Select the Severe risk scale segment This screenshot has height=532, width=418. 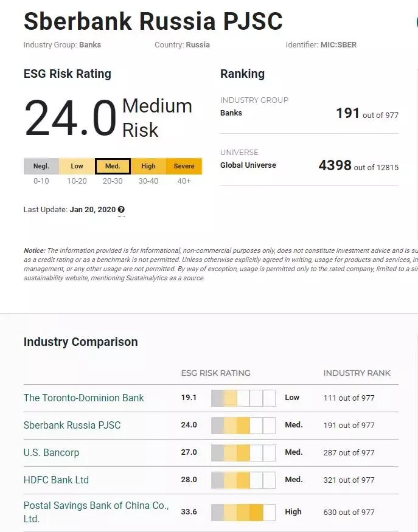184,166
